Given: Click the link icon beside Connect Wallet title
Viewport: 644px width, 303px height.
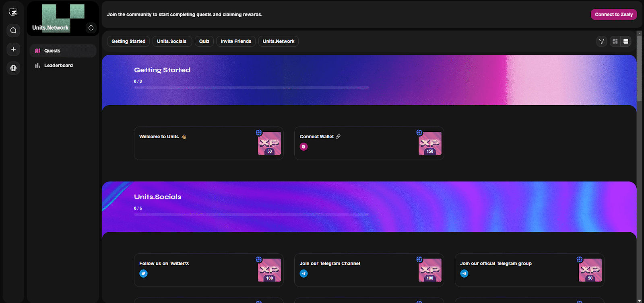Looking at the screenshot, I should [338, 137].
